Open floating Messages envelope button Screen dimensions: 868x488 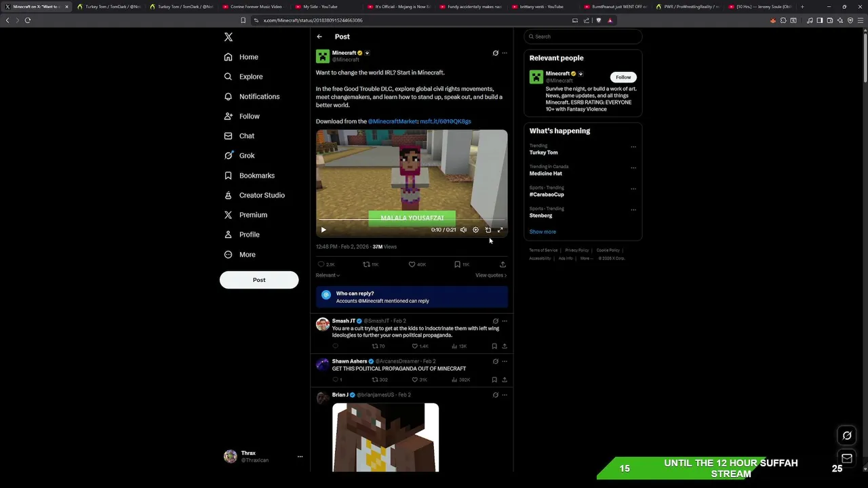(x=847, y=459)
